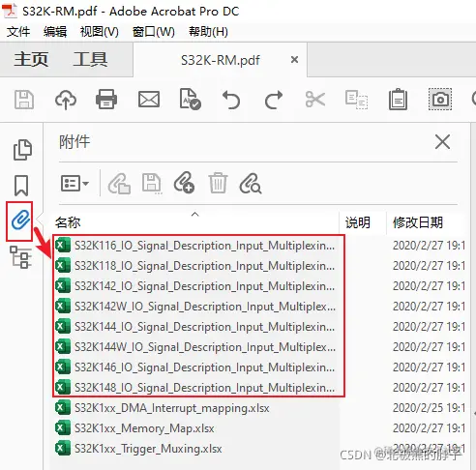
Task: Click open attachment in native app icon
Action: [x=119, y=184]
